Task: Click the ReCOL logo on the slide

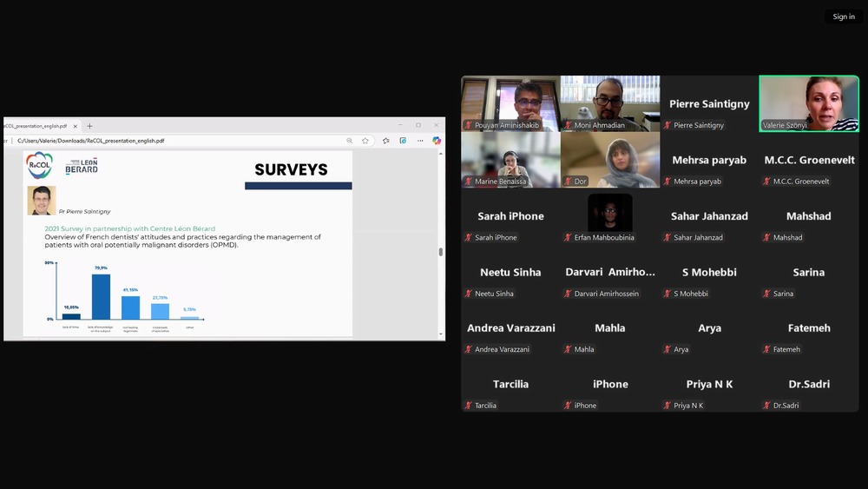Action: [39, 165]
